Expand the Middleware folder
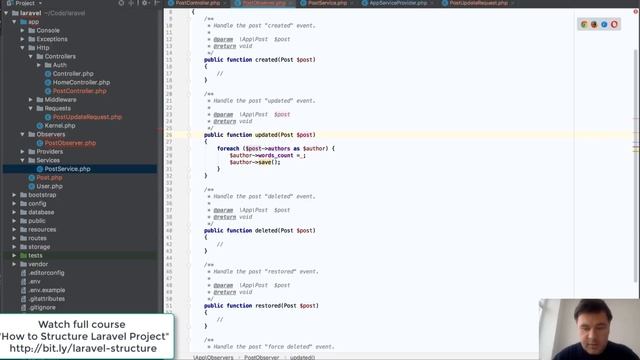Viewport: 640px width, 360px height. (x=31, y=100)
